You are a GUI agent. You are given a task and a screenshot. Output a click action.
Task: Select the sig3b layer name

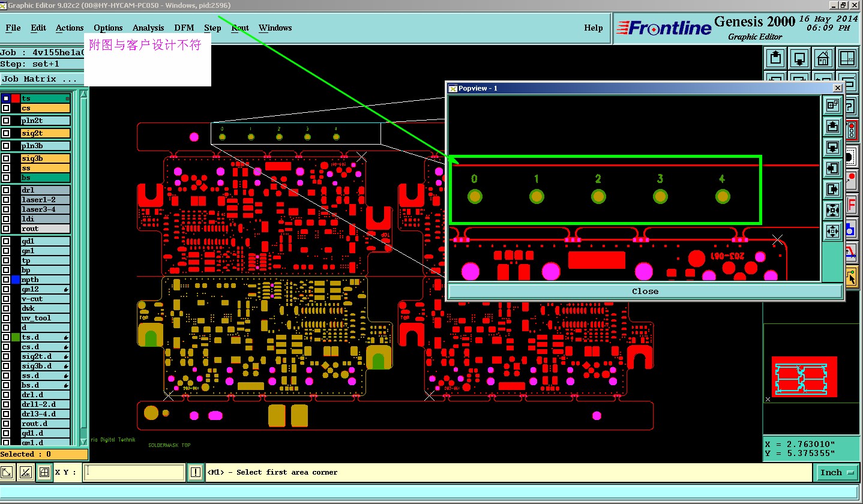pos(46,158)
